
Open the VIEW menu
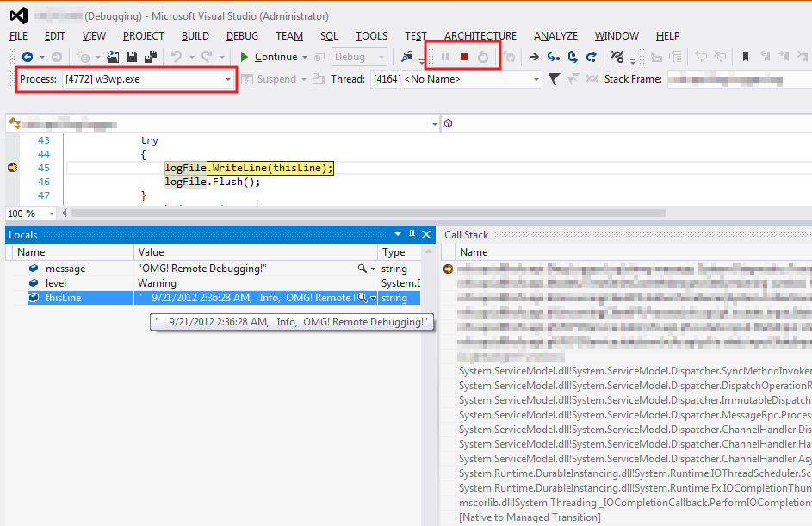[x=94, y=35]
